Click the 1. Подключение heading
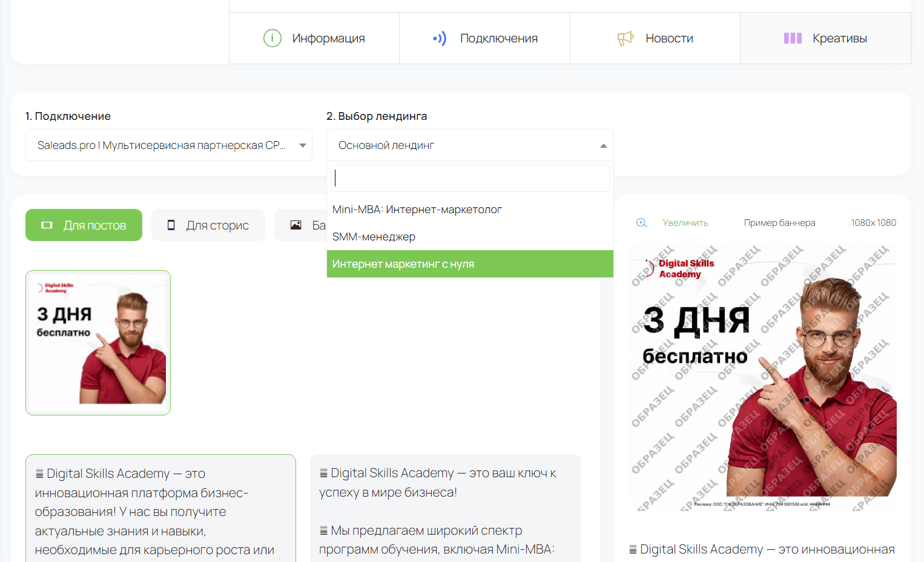 click(68, 116)
